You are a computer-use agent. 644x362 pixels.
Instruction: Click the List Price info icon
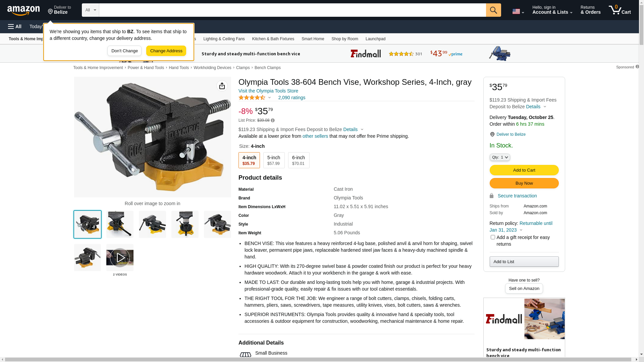click(273, 120)
